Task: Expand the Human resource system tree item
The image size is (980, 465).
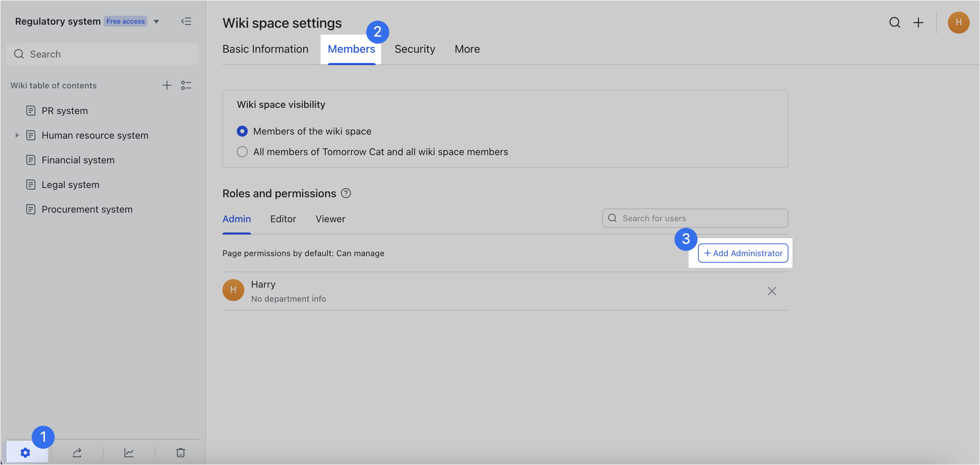Action: (x=17, y=135)
